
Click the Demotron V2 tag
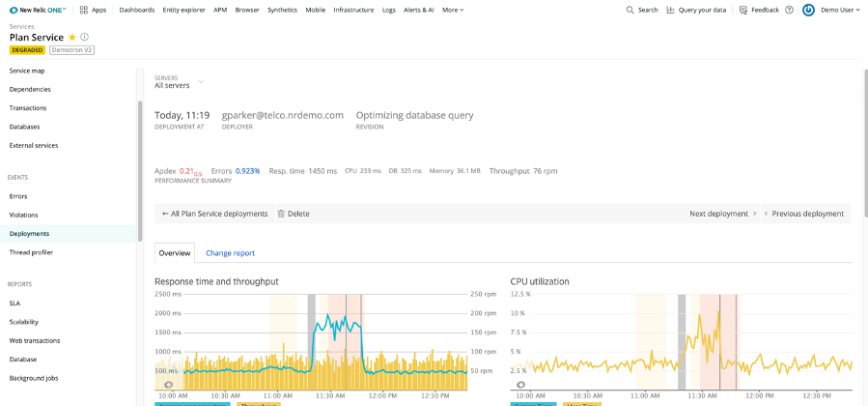pos(74,50)
